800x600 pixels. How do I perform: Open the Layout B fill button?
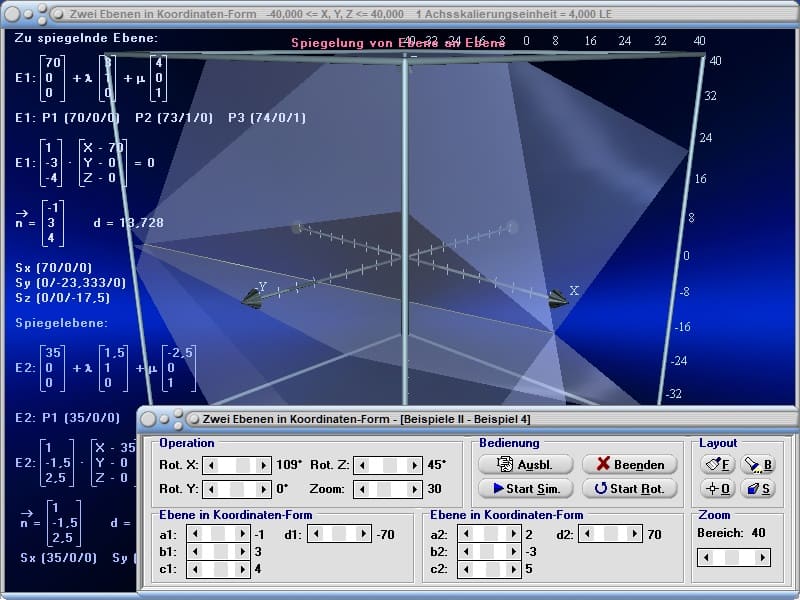758,464
